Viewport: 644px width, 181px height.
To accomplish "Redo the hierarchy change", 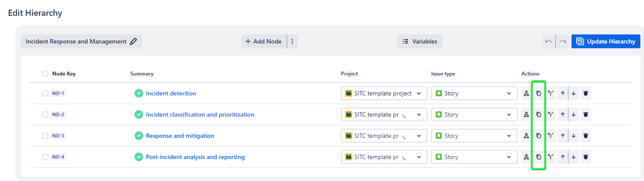I will click(562, 41).
